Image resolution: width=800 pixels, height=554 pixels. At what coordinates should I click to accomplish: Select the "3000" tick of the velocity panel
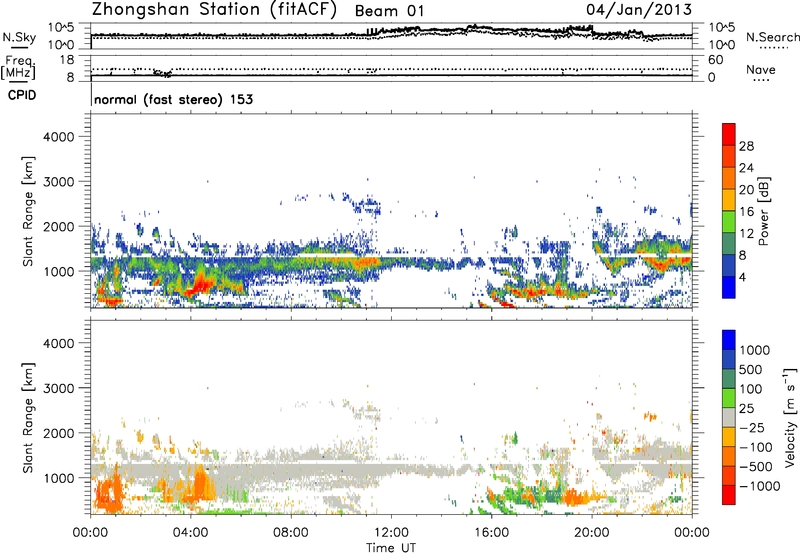[58, 388]
